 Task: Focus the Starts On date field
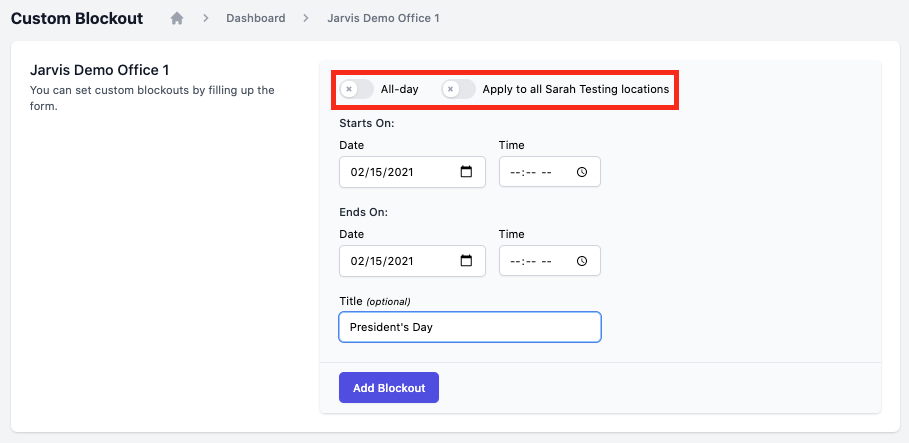point(412,172)
